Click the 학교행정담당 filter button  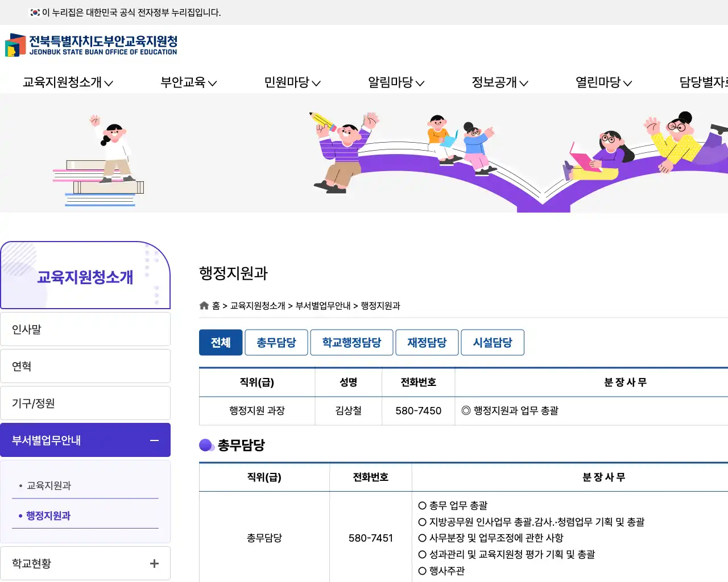(x=351, y=342)
